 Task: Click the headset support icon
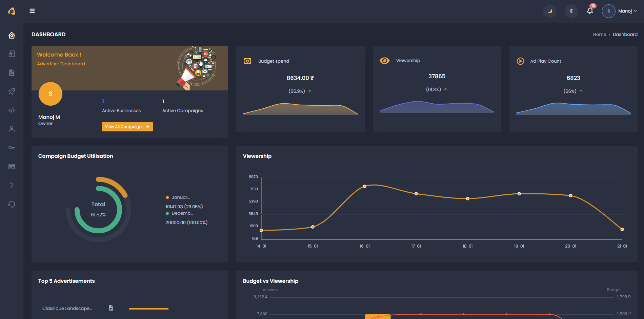[12, 204]
